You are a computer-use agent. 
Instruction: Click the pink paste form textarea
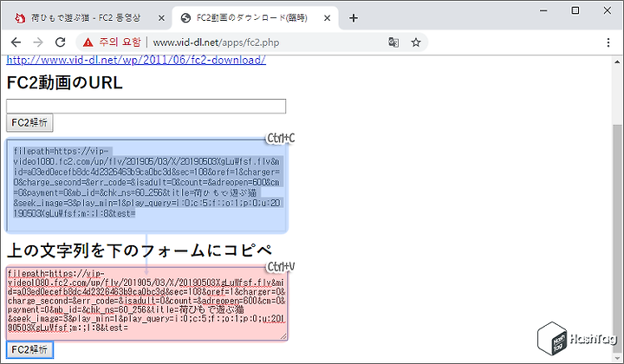tap(146, 303)
